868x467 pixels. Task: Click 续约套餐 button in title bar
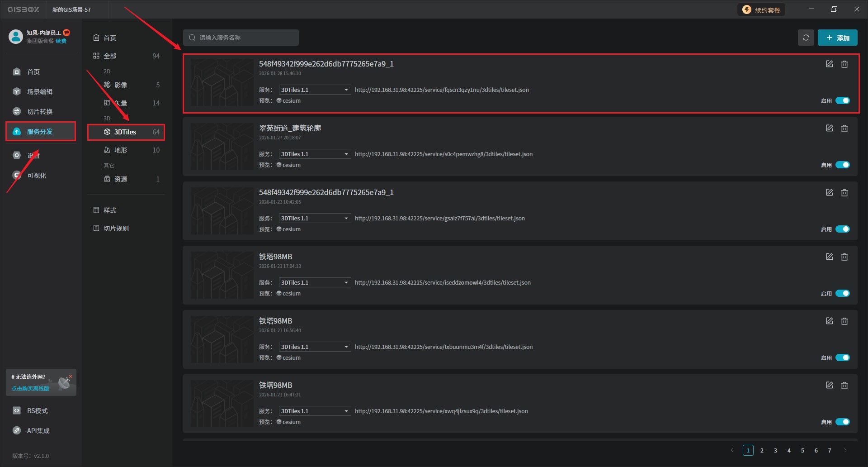click(x=762, y=10)
